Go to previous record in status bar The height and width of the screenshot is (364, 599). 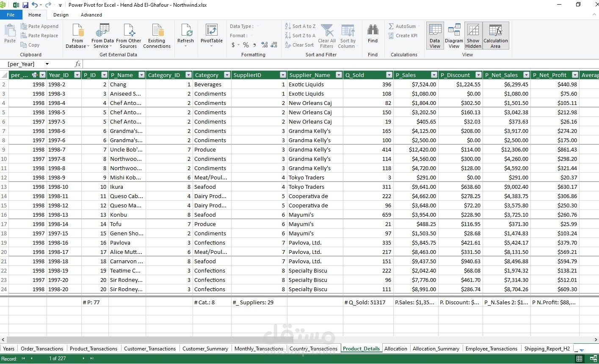coord(31,358)
